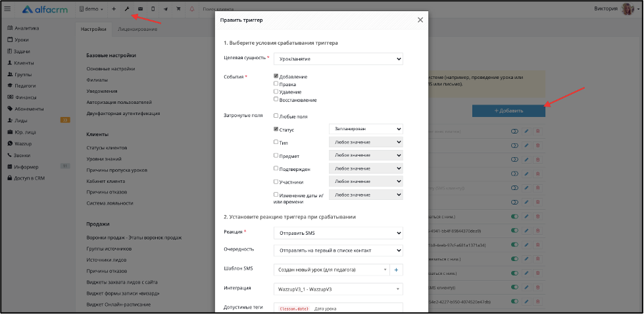Click the plus icon next to demo
Viewport: 644px width, 315px height.
point(114,9)
